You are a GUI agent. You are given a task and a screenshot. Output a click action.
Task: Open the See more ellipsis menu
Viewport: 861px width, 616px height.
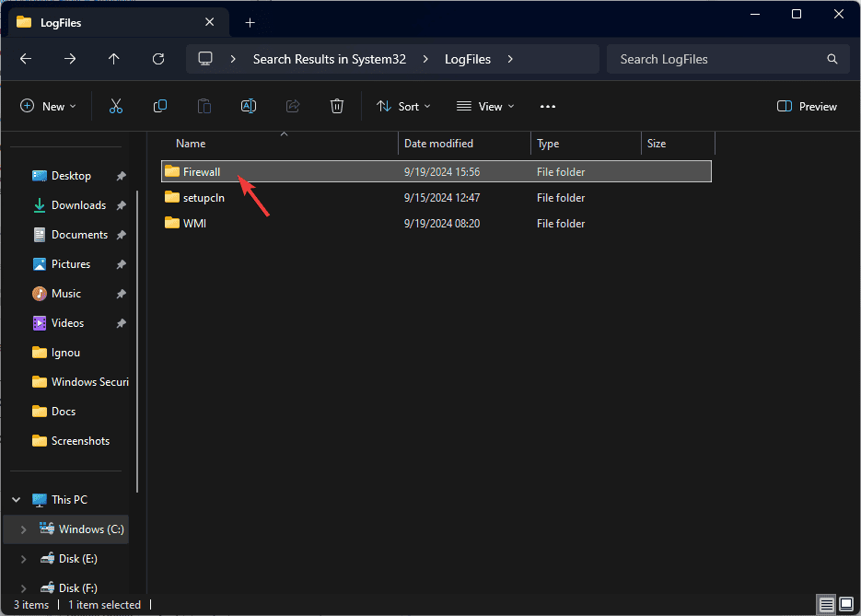point(548,107)
